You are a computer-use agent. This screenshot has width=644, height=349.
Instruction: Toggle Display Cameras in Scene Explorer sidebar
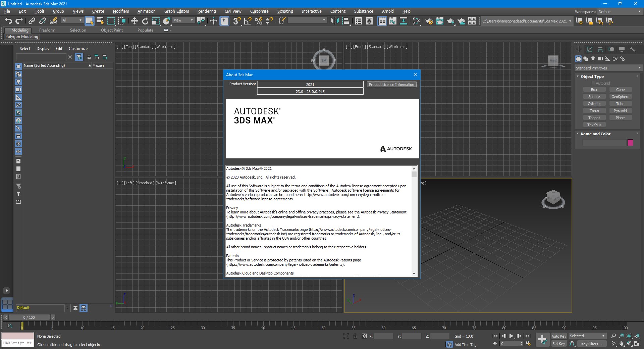(18, 90)
